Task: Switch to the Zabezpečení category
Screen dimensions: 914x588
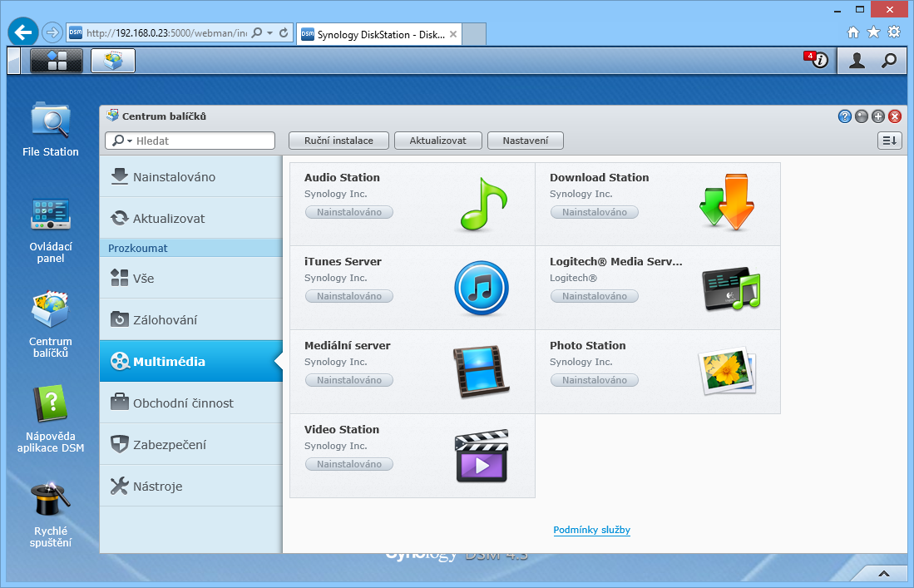Action: [190, 444]
